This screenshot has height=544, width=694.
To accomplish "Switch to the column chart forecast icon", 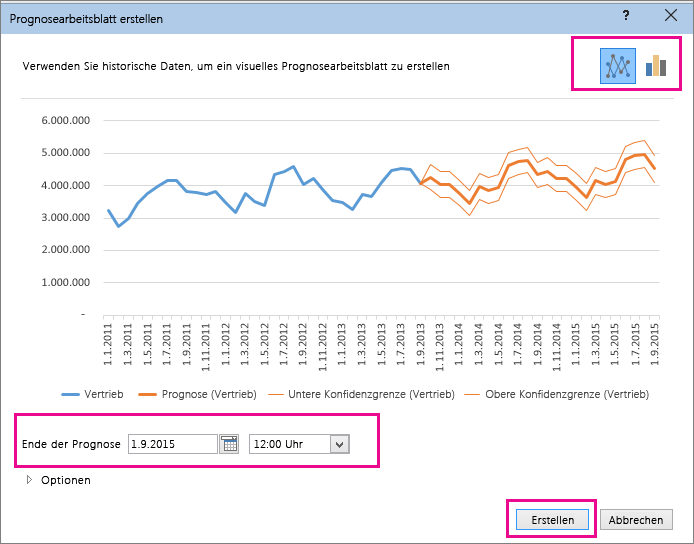I will pos(656,66).
